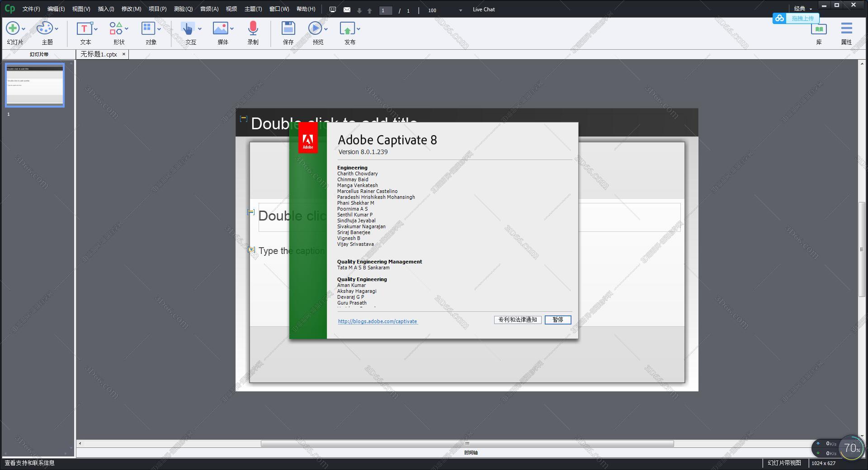The width and height of the screenshot is (868, 470).
Task: Start recording with the 录制 icon
Action: pos(252,28)
